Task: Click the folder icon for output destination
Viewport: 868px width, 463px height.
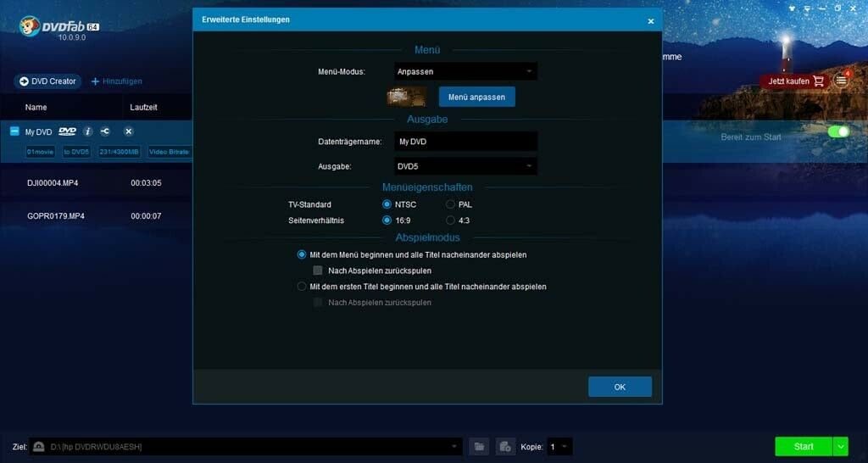Action: tap(480, 446)
